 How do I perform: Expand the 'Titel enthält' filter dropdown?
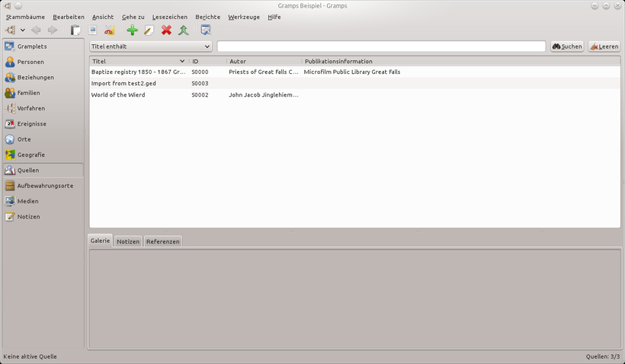151,46
